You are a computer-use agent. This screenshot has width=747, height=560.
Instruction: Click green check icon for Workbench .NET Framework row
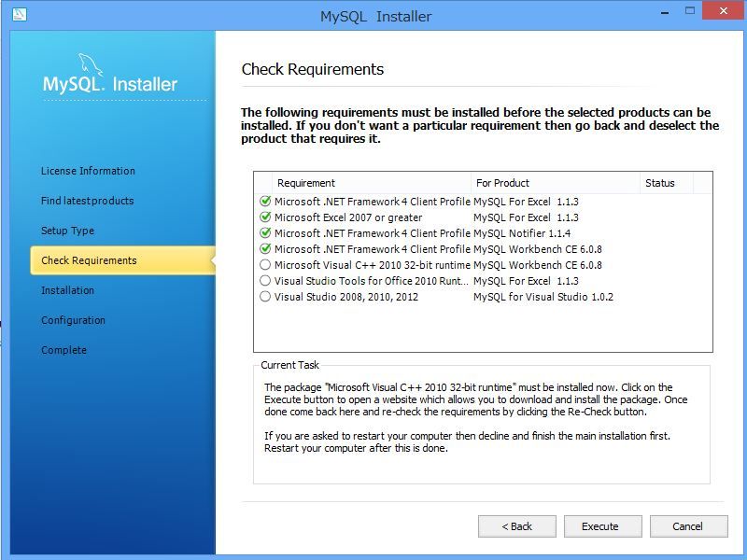265,248
